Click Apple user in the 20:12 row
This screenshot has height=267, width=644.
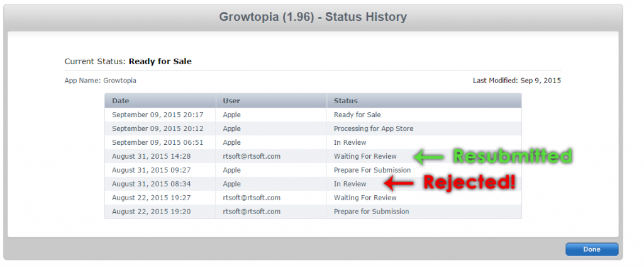[231, 128]
